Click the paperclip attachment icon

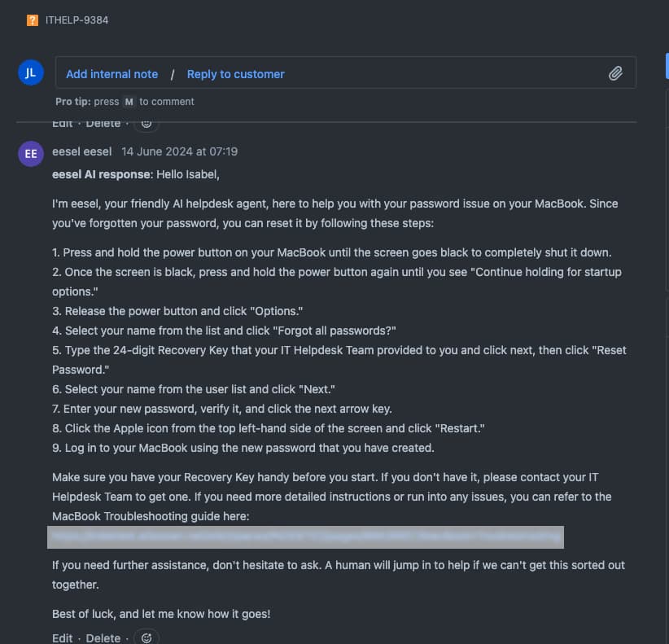(x=616, y=74)
